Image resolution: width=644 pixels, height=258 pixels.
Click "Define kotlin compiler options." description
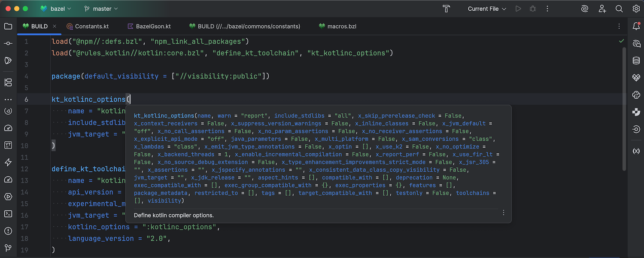pos(174,215)
